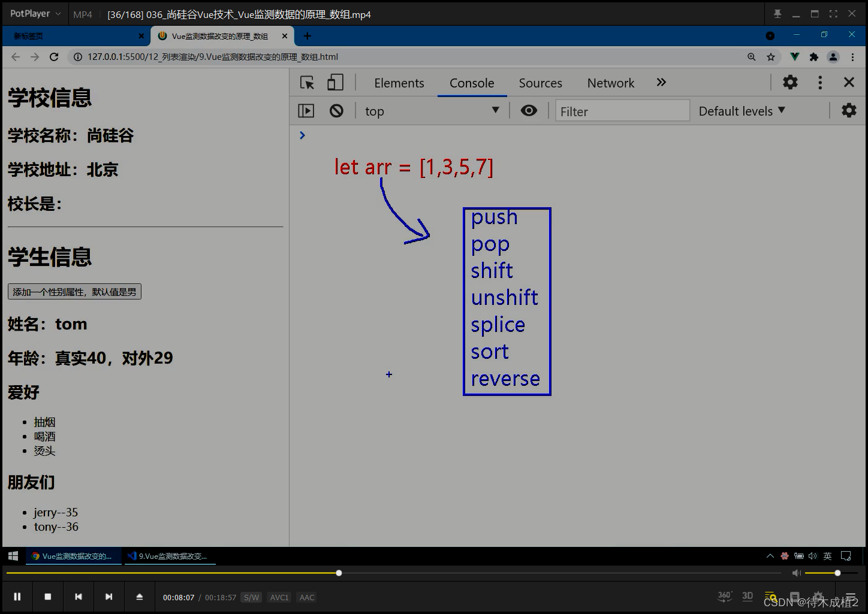This screenshot has height=614, width=868.
Task: Switch to VS Code taskbar item
Action: 170,556
